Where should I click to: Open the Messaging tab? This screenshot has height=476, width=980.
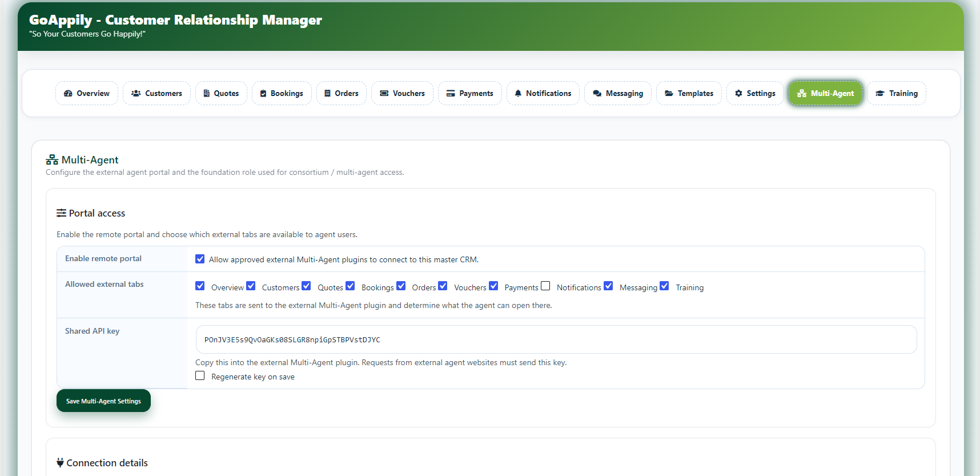[617, 93]
